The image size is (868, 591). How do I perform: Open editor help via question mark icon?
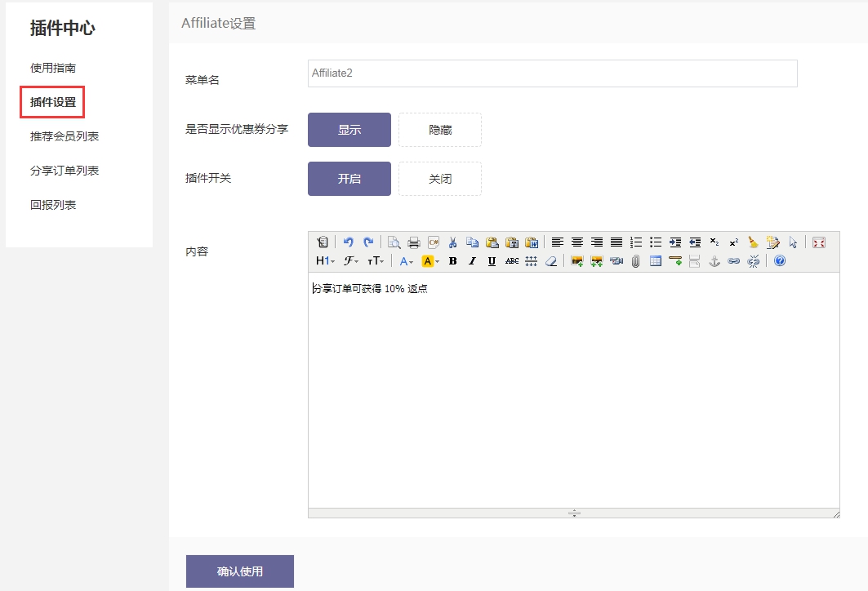779,261
